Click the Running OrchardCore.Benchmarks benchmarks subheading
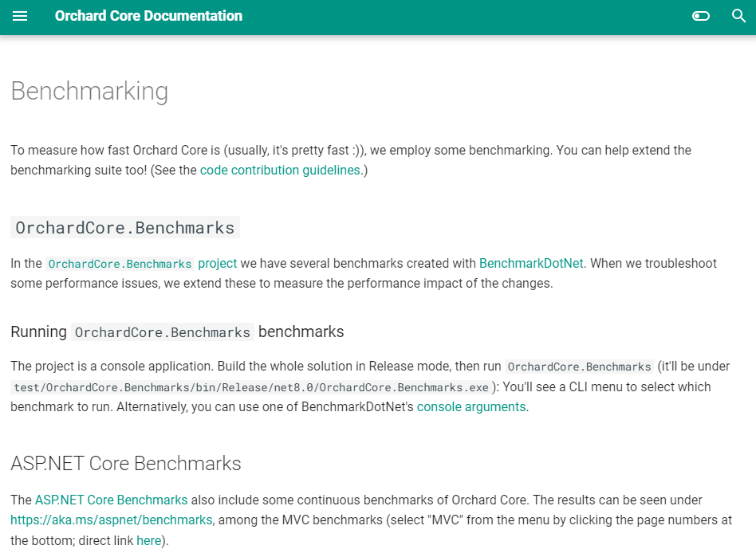 click(x=177, y=332)
